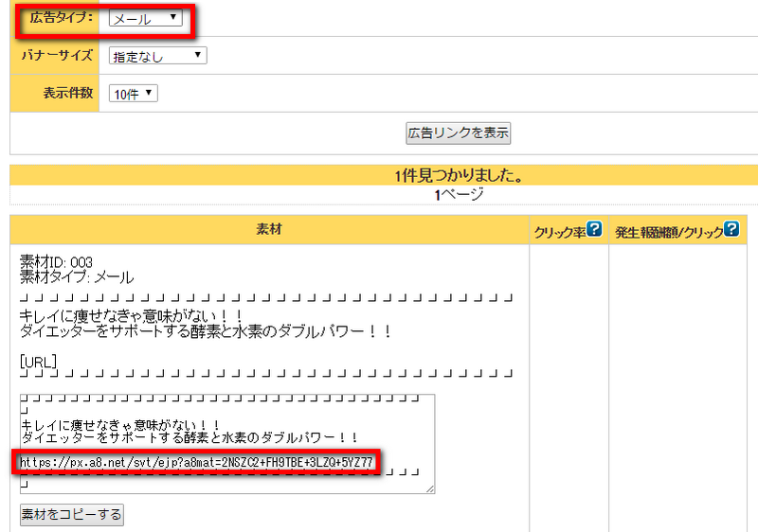
Task: Click the 発生報酬額/クリック column header text
Action: tap(668, 230)
